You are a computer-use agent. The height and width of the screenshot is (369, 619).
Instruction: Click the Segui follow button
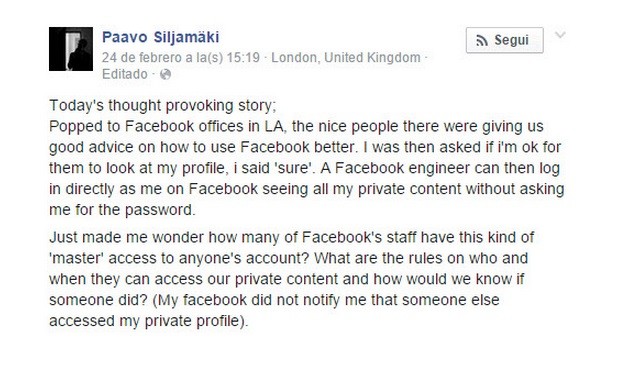tap(505, 40)
